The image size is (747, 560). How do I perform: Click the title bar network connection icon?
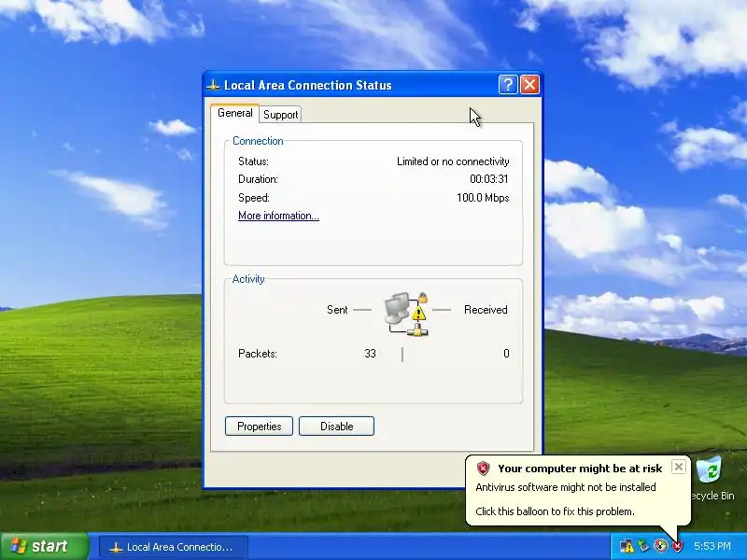tap(213, 86)
